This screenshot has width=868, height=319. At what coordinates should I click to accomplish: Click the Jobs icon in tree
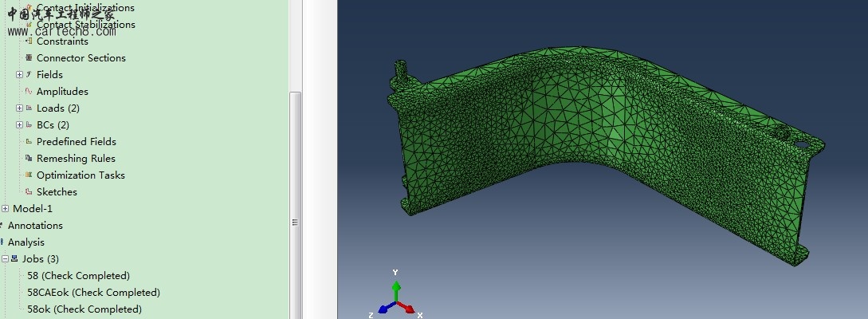[14, 259]
